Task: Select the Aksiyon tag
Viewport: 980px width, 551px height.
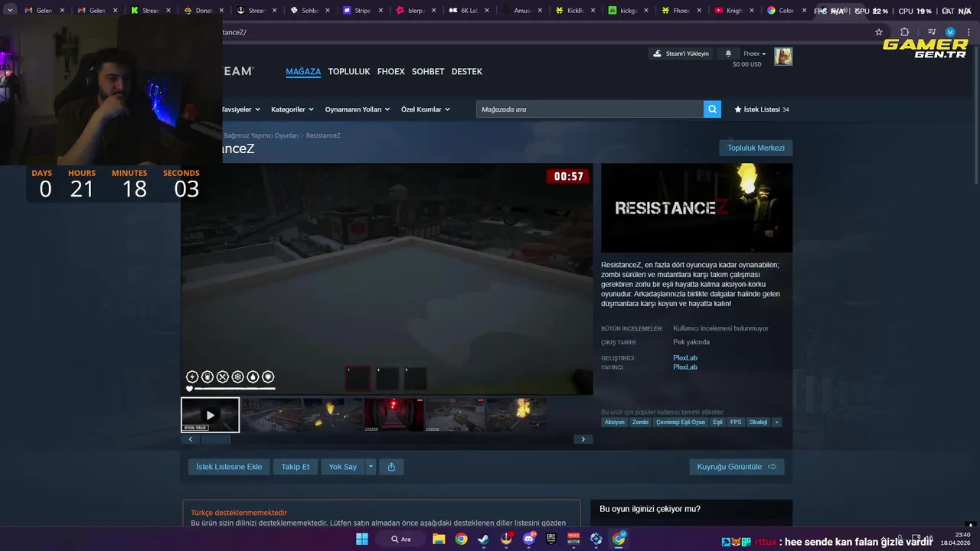Action: pos(614,422)
